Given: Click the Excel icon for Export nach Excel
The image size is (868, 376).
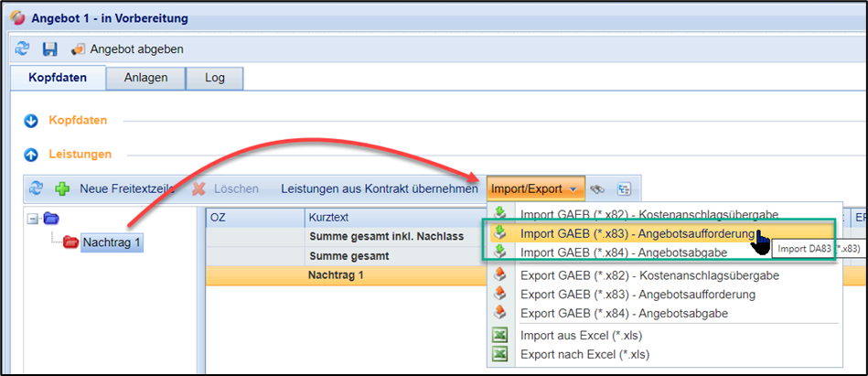Looking at the screenshot, I should 500,354.
